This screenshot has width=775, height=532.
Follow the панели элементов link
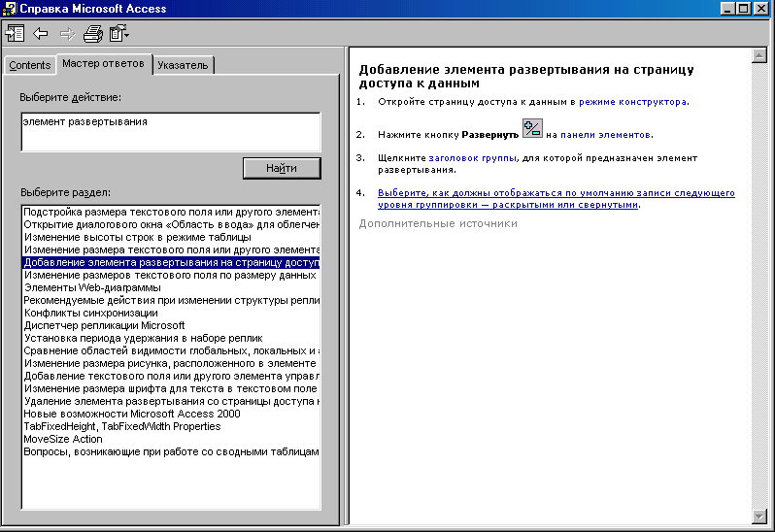pyautogui.click(x=605, y=135)
